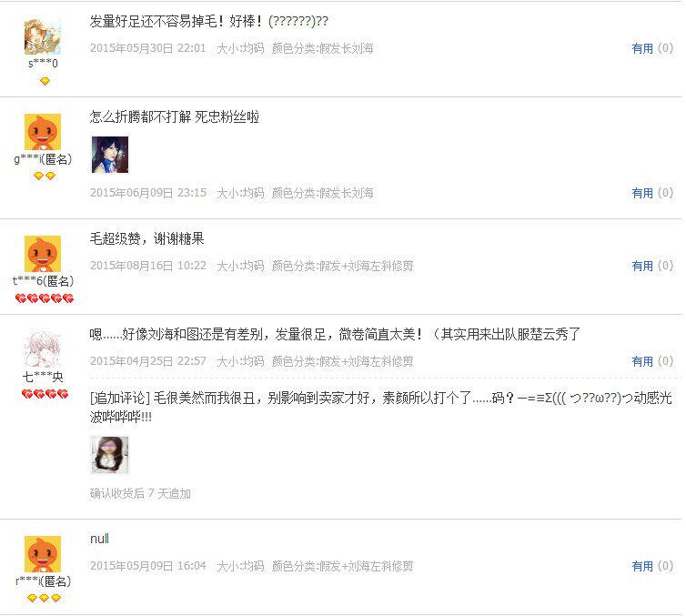Click four red hearts under 七***央
Viewport: 686px width, 616px height.
point(45,394)
